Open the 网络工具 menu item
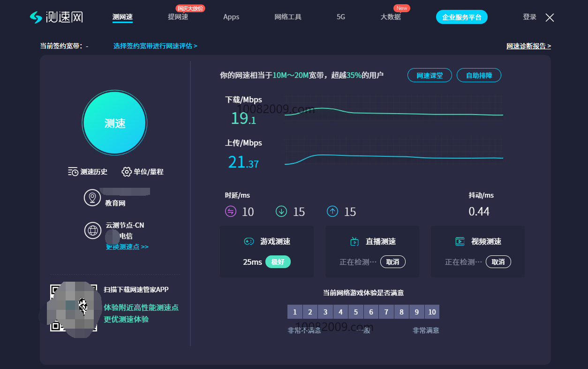 (287, 16)
